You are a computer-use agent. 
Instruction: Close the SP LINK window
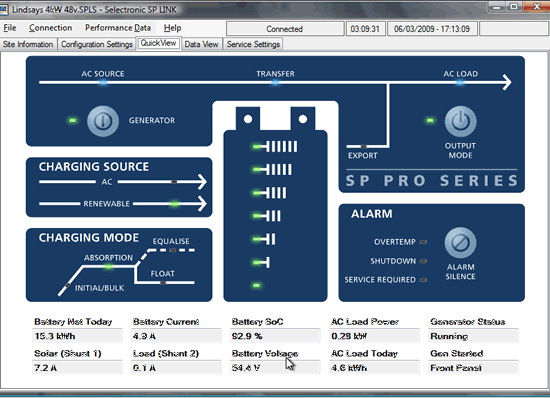pos(537,7)
